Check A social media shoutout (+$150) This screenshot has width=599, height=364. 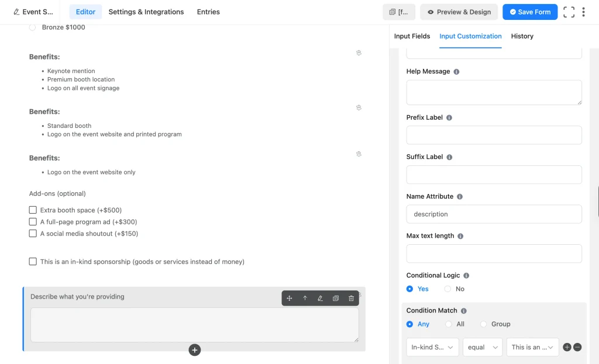pos(33,234)
